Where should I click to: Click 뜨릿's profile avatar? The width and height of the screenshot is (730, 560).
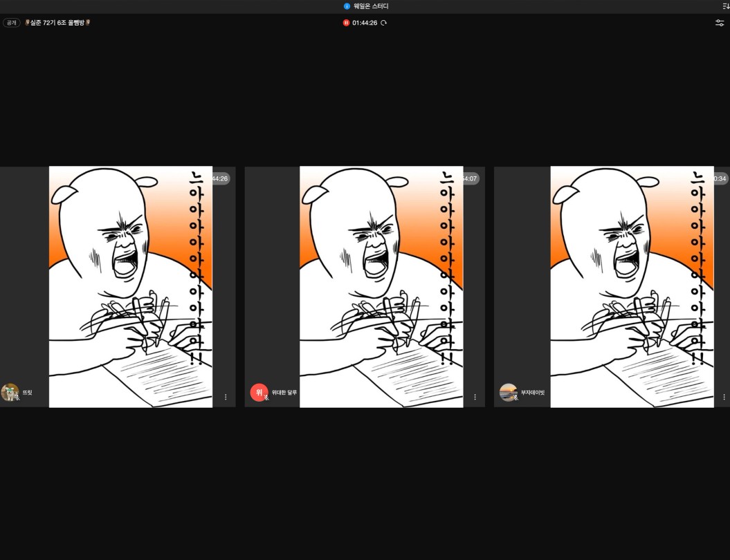point(10,392)
